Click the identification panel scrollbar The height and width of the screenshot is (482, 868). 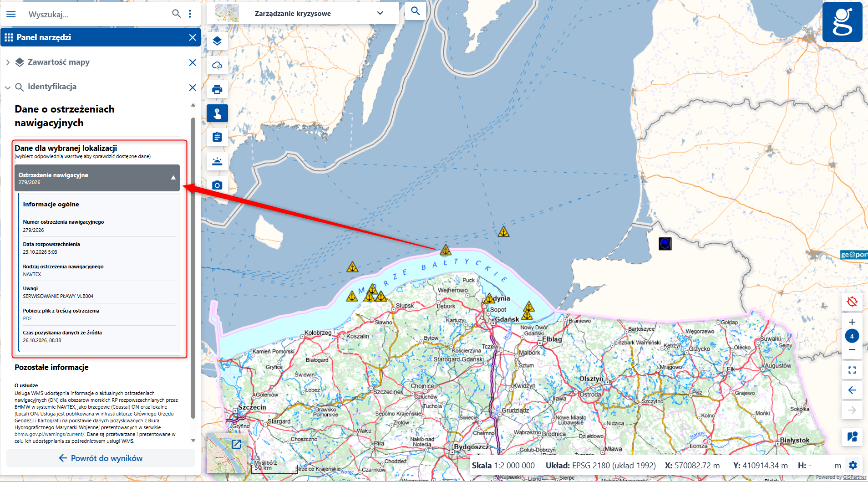coord(193,269)
